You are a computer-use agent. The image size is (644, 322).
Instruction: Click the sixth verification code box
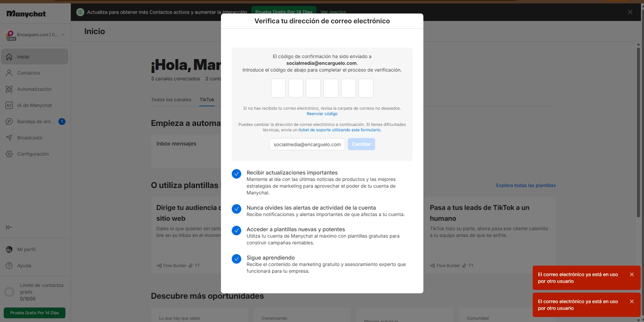click(366, 88)
